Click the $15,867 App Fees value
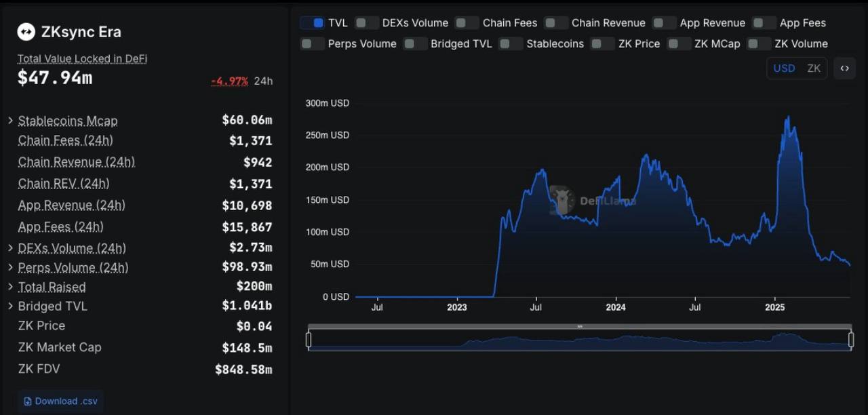This screenshot has width=868, height=415. click(247, 227)
